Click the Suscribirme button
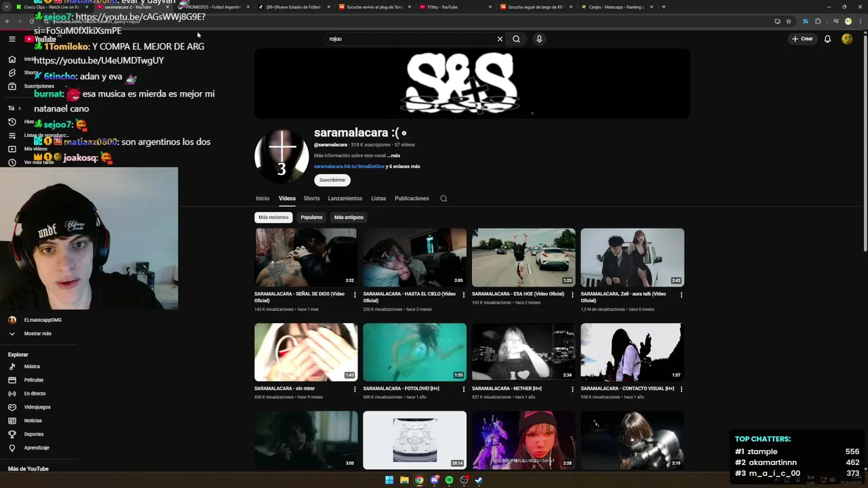The height and width of the screenshot is (488, 868). [332, 180]
